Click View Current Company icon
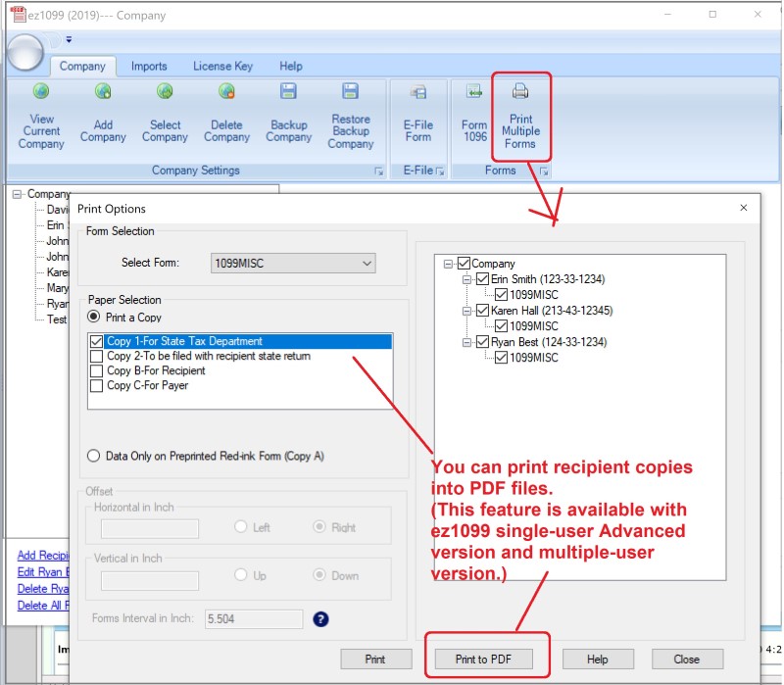 tap(41, 93)
